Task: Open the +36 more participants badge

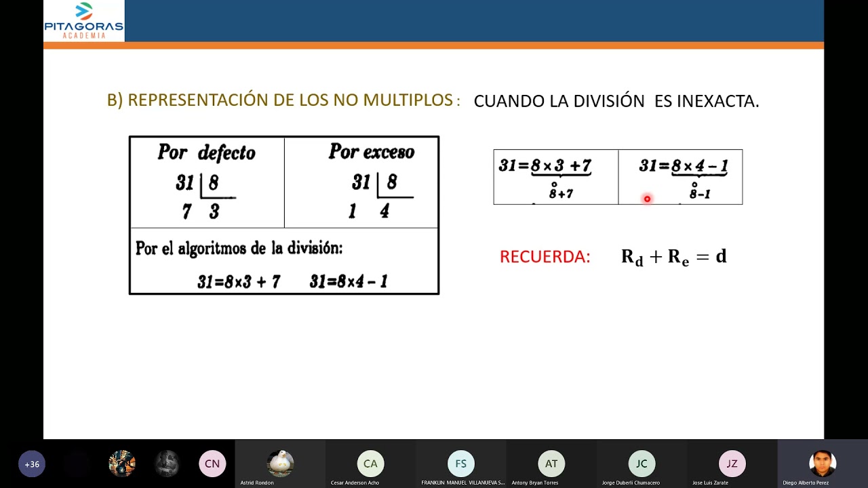Action: click(32, 464)
